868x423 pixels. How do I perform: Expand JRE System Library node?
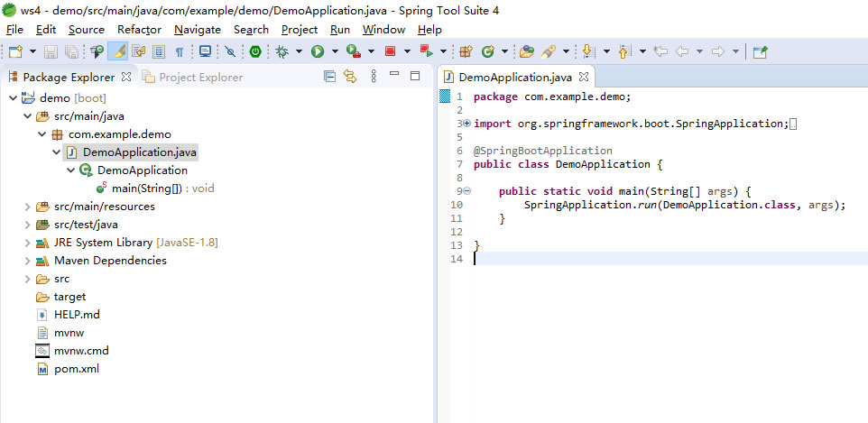27,243
